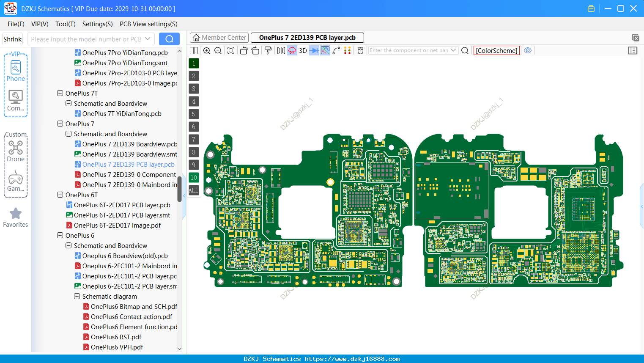Toggle the red highlighted lamp tool
Screen dimensions: 644x363
292,50
